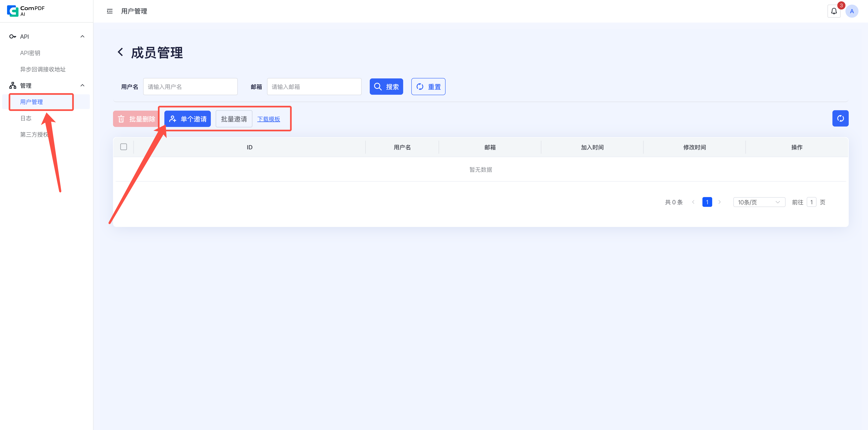Go to the previous page arrow
The height and width of the screenshot is (430, 868).
[x=693, y=202]
